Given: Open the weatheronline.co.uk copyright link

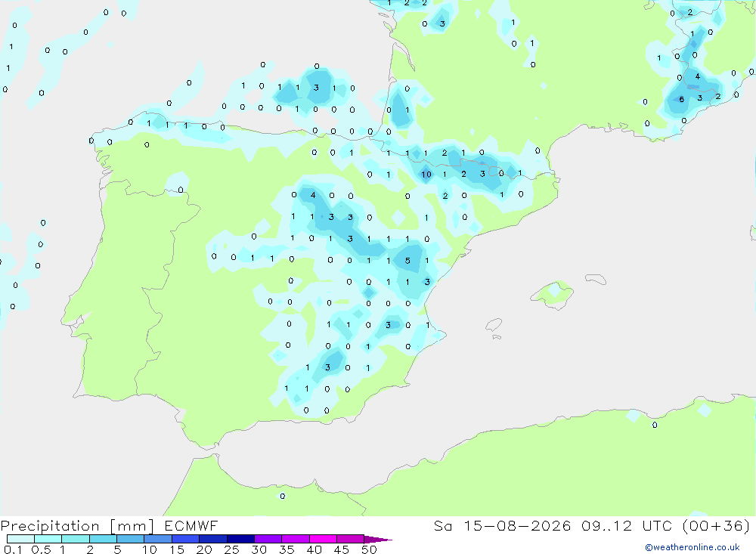Looking at the screenshot, I should point(692,547).
